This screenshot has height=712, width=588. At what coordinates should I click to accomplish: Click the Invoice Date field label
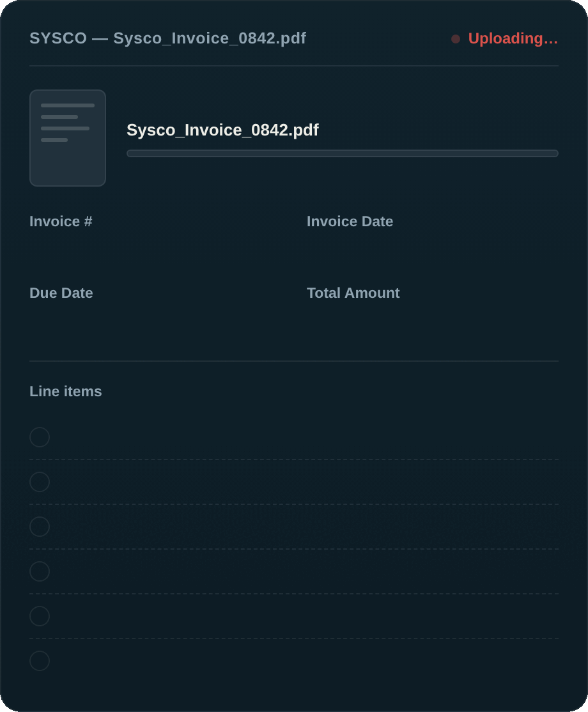(x=350, y=222)
